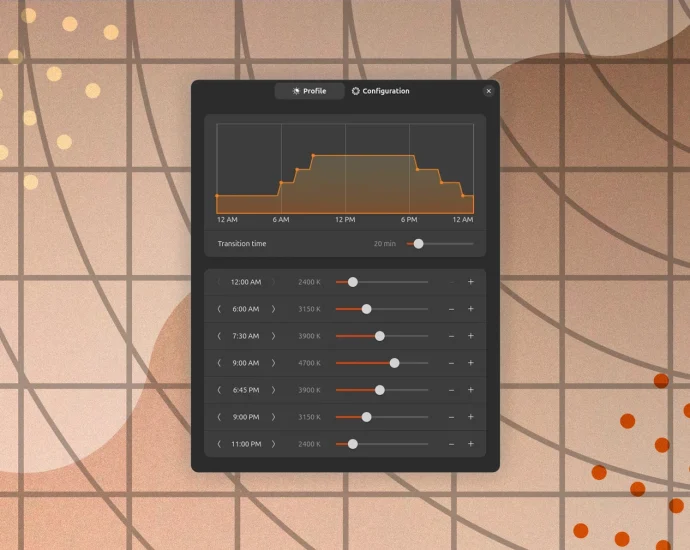Adjust the Transition time slider handle
The image size is (690, 550).
click(418, 243)
